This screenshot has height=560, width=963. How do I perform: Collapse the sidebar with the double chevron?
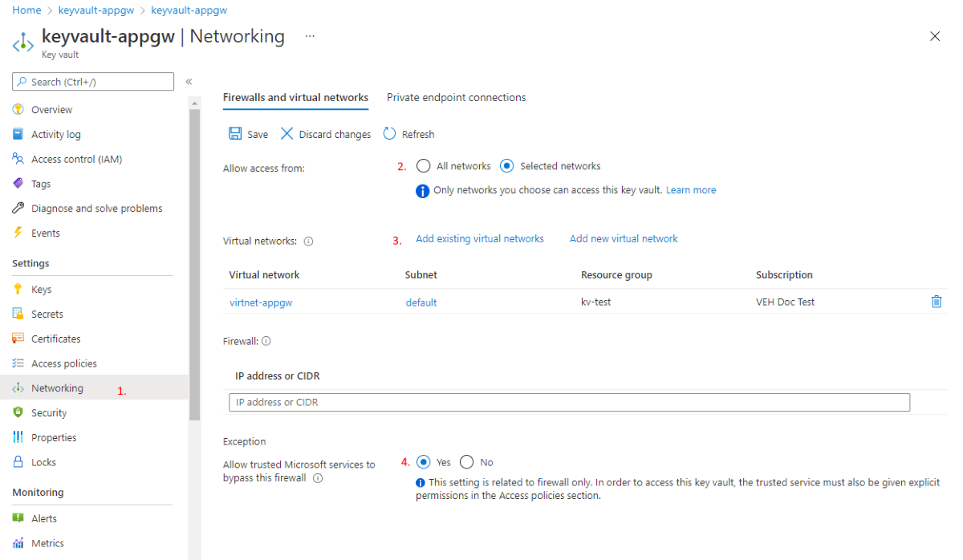189,80
